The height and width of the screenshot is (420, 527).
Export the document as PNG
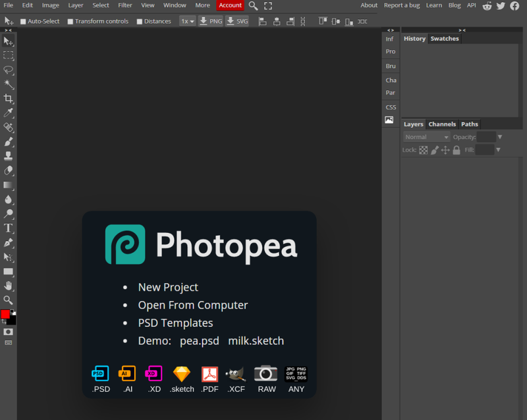pos(210,20)
